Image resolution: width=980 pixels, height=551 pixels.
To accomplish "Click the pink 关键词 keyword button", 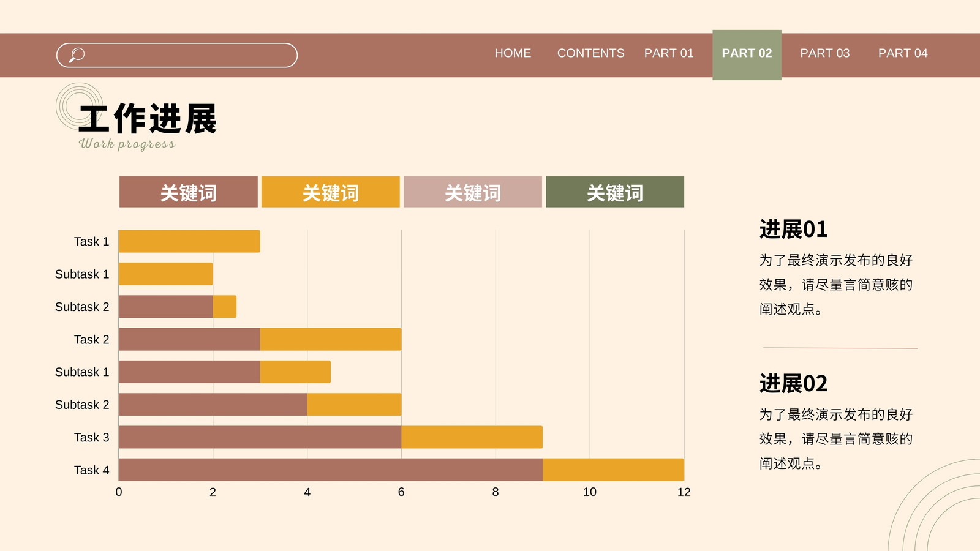I will pyautogui.click(x=473, y=192).
